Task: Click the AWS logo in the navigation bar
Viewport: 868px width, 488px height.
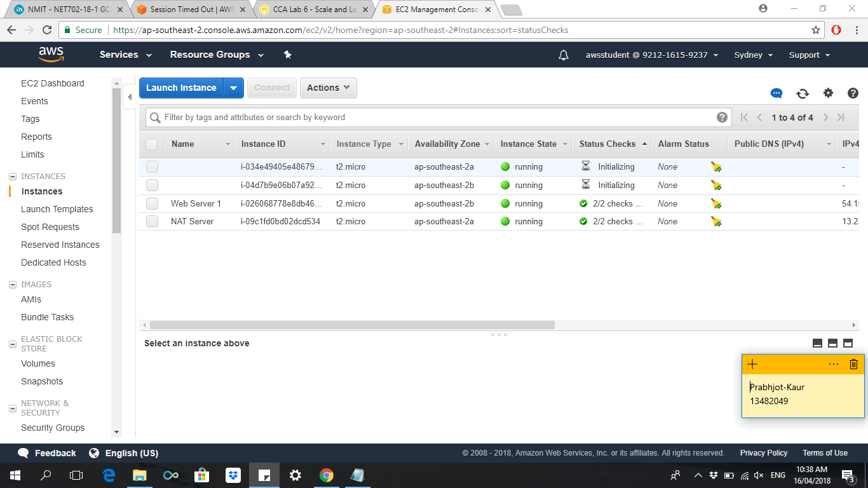Action: [x=51, y=55]
